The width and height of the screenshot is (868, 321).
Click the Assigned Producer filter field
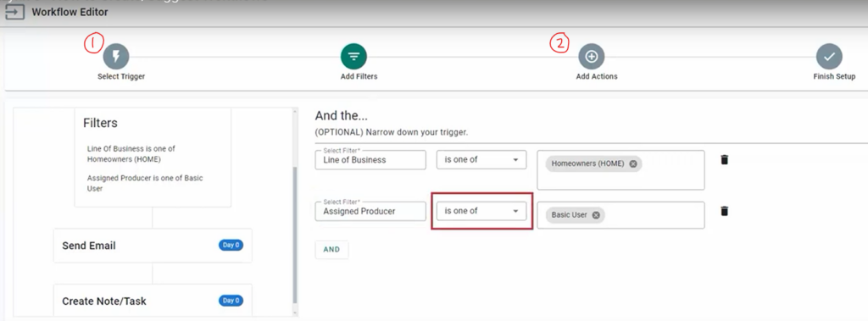[x=370, y=211]
